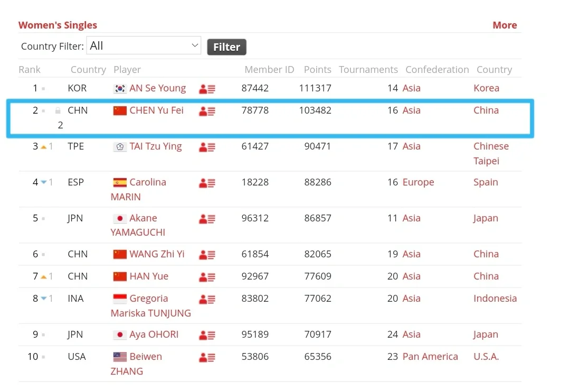This screenshot has height=390, width=588.
Task: Click the Spain flag beside Carolina
Action: 120,183
